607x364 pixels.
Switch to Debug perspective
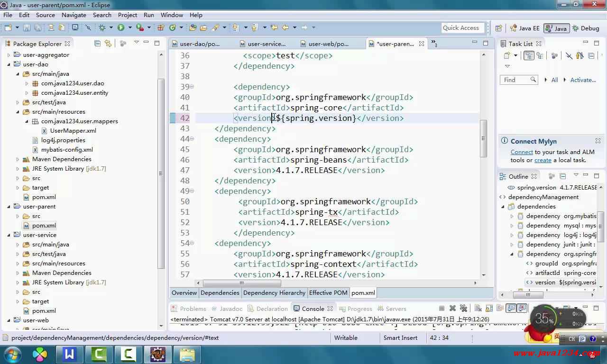coord(586,28)
